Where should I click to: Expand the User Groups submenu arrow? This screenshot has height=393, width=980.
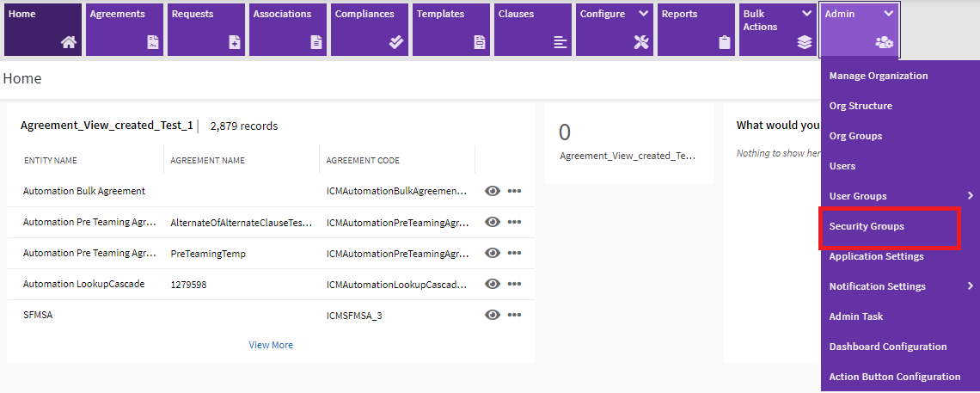click(x=970, y=196)
